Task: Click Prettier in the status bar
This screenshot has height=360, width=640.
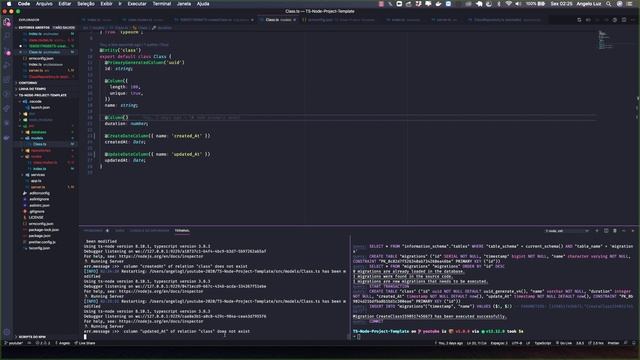Action: pos(613,343)
